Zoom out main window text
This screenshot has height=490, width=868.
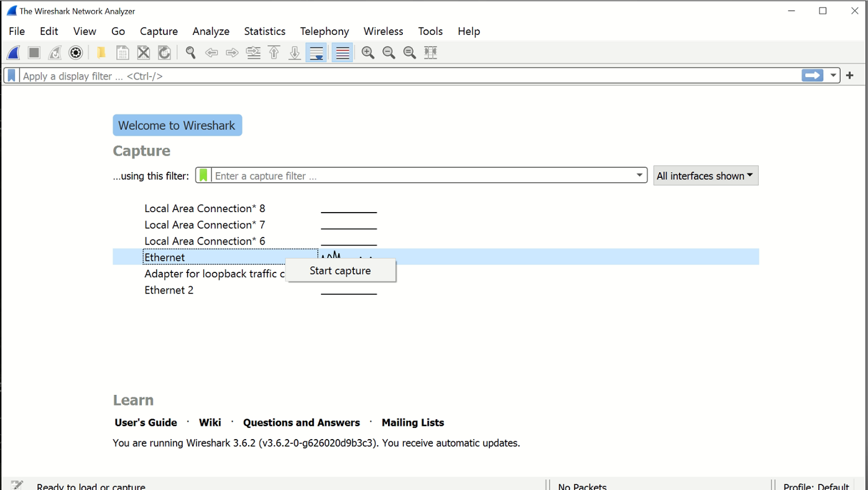[389, 53]
